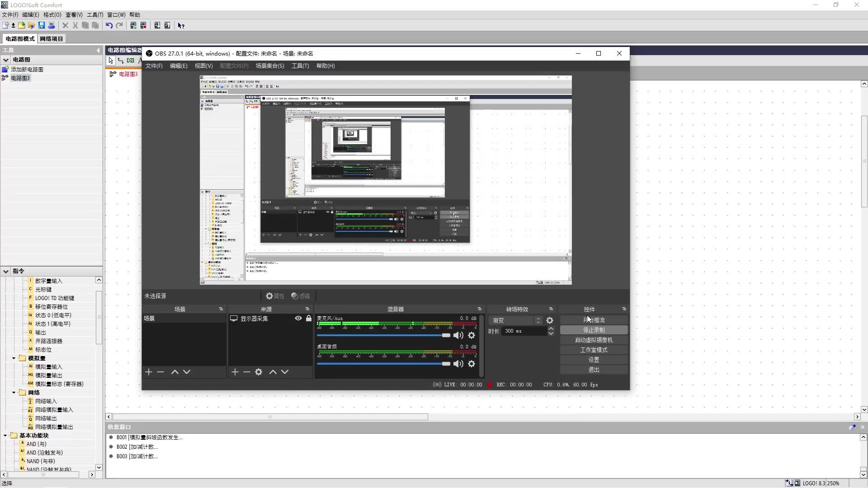Click 退出 button in OBS controls
This screenshot has width=868, height=488.
(x=594, y=370)
